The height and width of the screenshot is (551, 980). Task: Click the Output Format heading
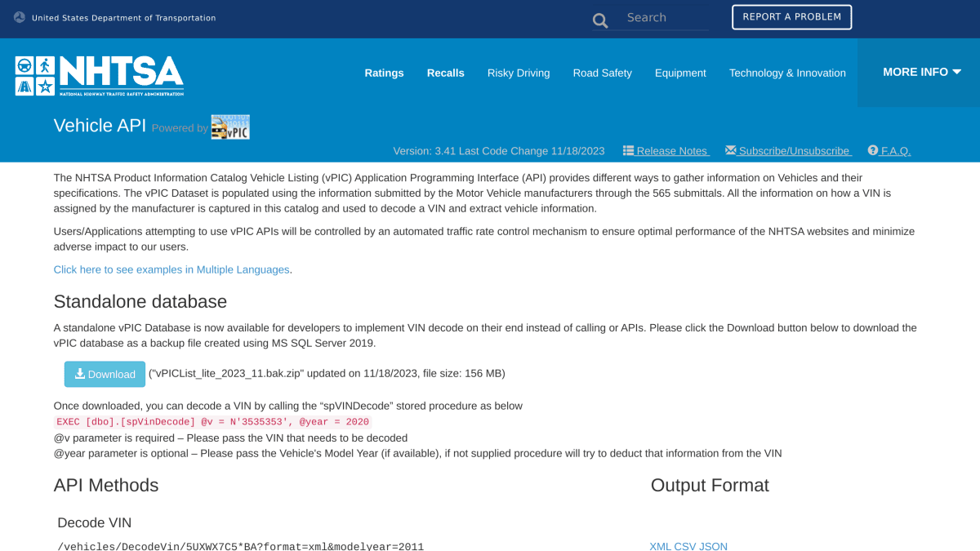click(710, 485)
